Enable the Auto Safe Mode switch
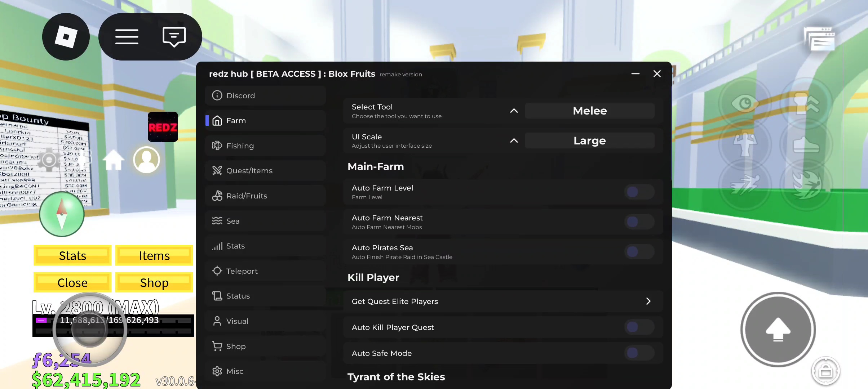Image resolution: width=868 pixels, height=389 pixels. (639, 353)
